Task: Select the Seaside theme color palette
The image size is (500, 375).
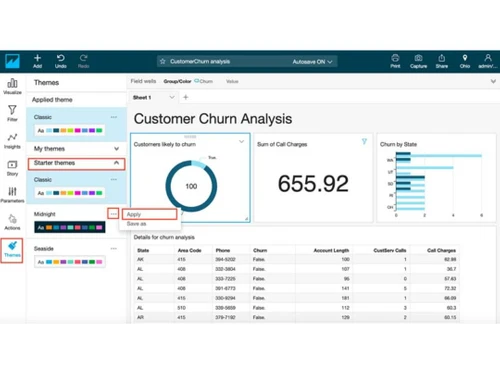Action: tap(70, 262)
